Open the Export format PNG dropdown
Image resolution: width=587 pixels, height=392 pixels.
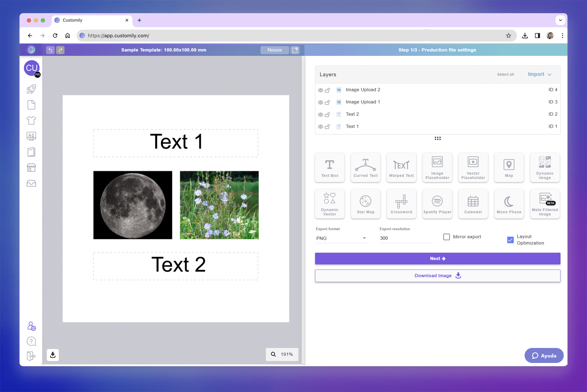click(341, 238)
